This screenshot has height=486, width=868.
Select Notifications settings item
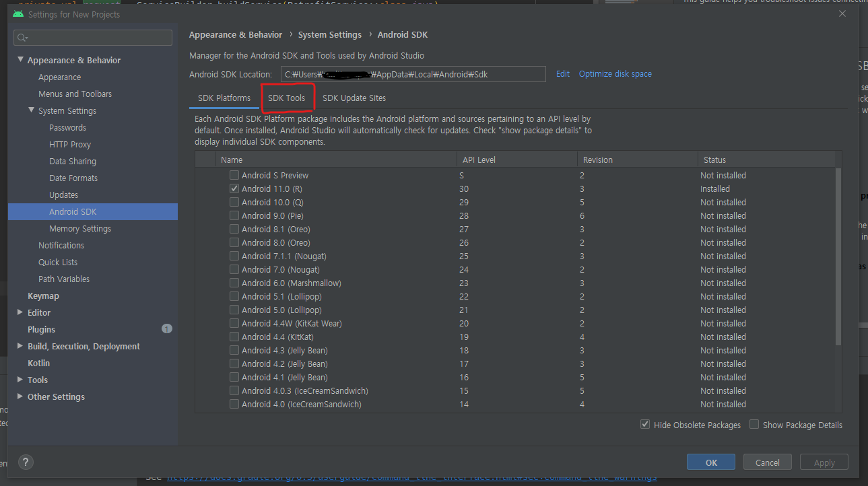click(x=61, y=245)
